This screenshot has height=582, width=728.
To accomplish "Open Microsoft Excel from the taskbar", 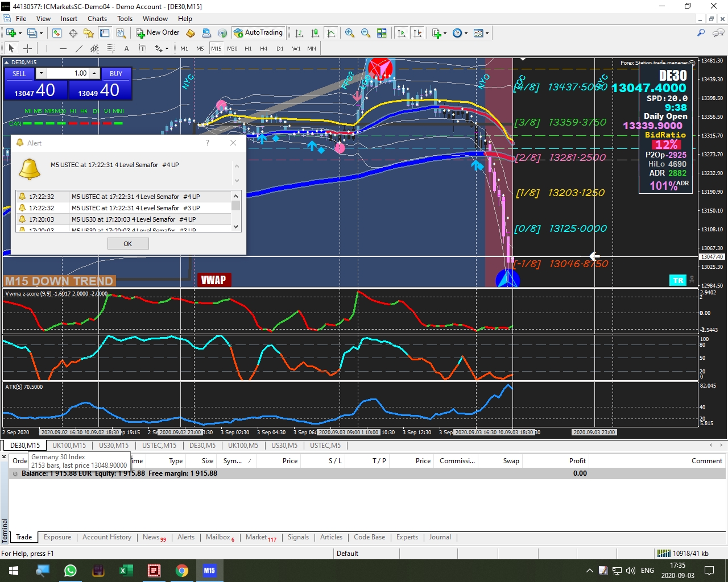I will 126,571.
